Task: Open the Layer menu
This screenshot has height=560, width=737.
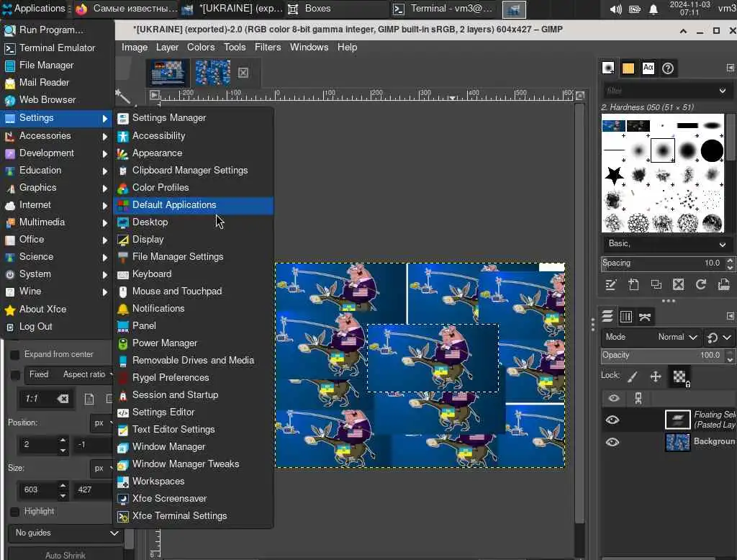Action: [x=167, y=47]
